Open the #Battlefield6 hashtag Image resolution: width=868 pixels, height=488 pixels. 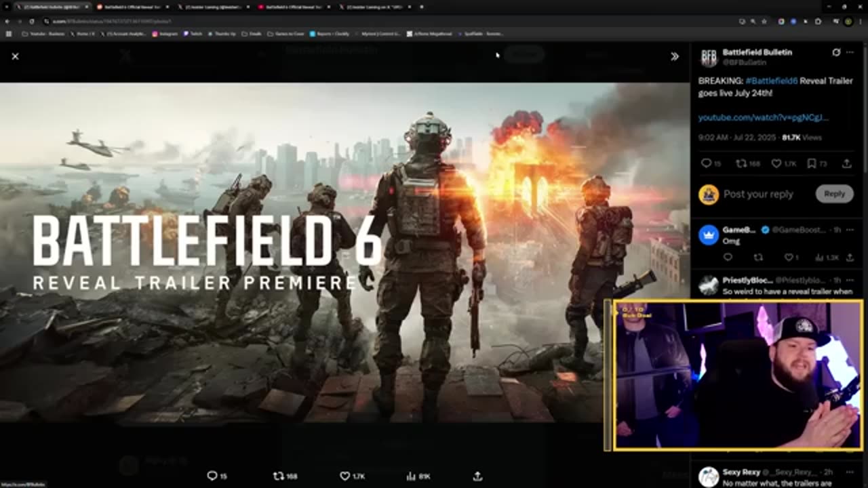click(771, 81)
